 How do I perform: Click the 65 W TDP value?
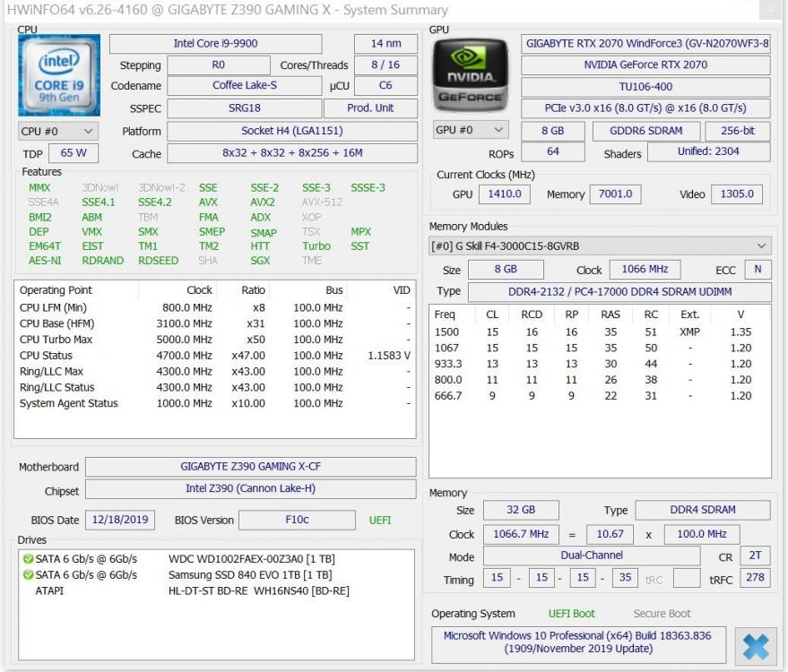tap(74, 153)
